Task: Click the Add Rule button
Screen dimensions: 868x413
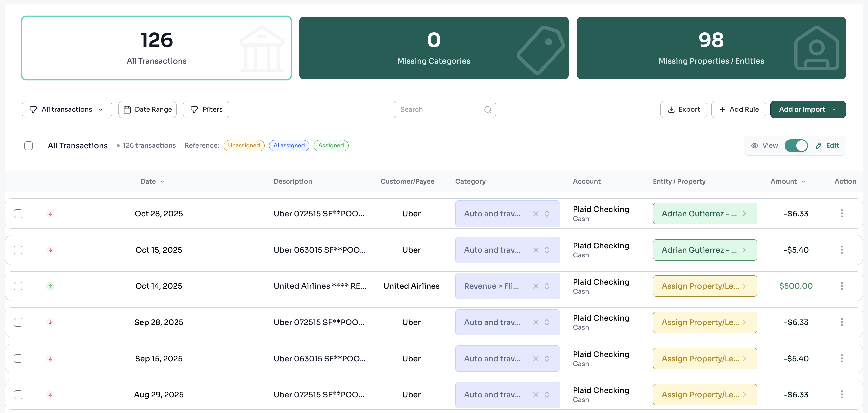Action: [738, 109]
